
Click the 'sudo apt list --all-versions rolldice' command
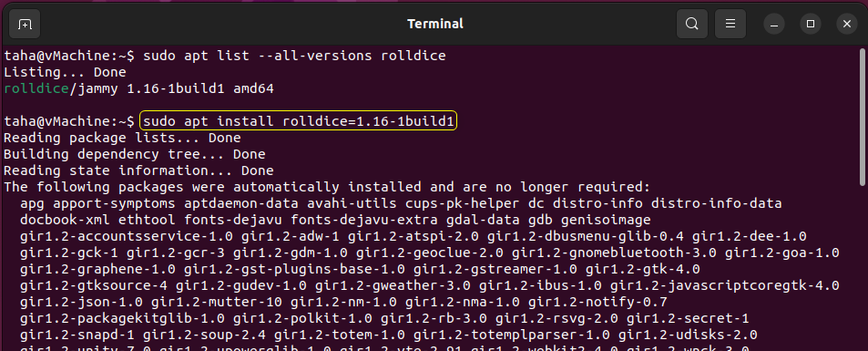tap(294, 56)
